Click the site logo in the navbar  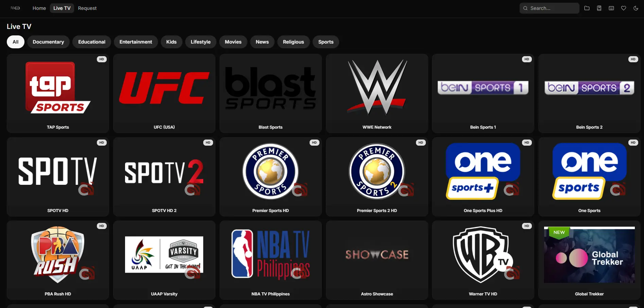tap(15, 8)
